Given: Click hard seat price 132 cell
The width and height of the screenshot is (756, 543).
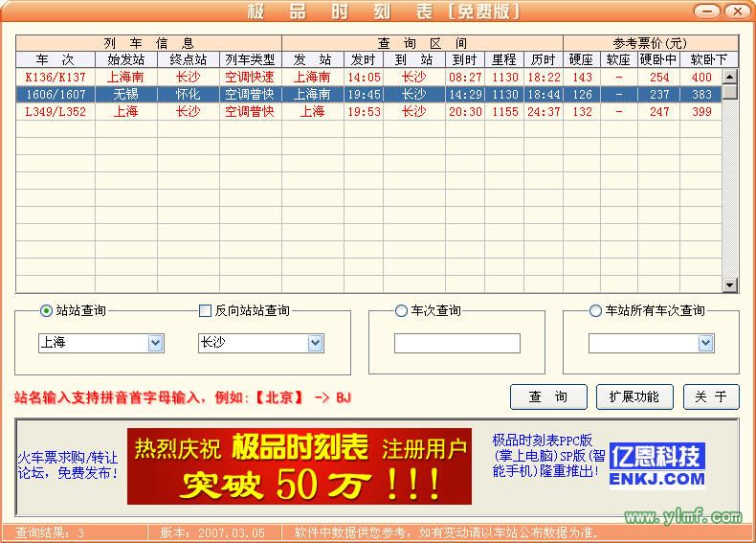Looking at the screenshot, I should pos(582,111).
